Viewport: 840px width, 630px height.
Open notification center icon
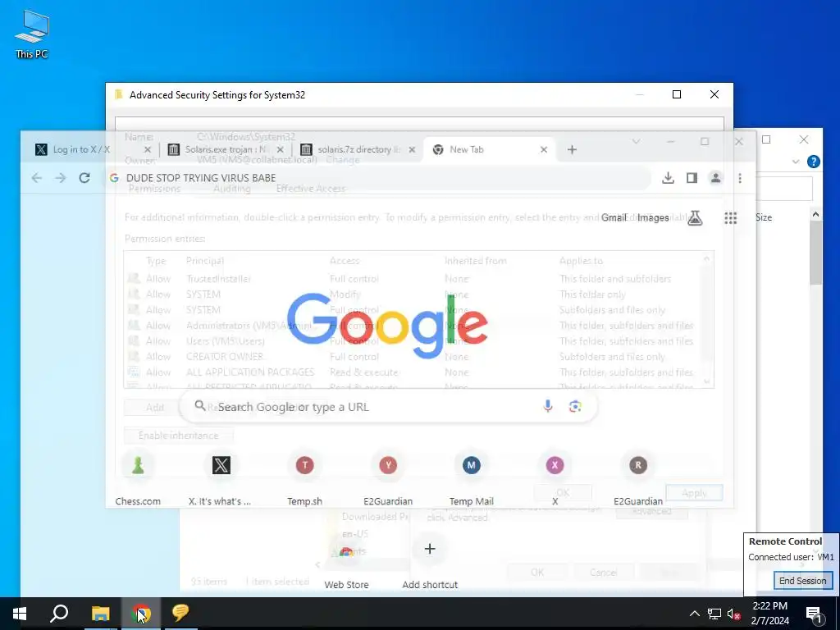814,614
